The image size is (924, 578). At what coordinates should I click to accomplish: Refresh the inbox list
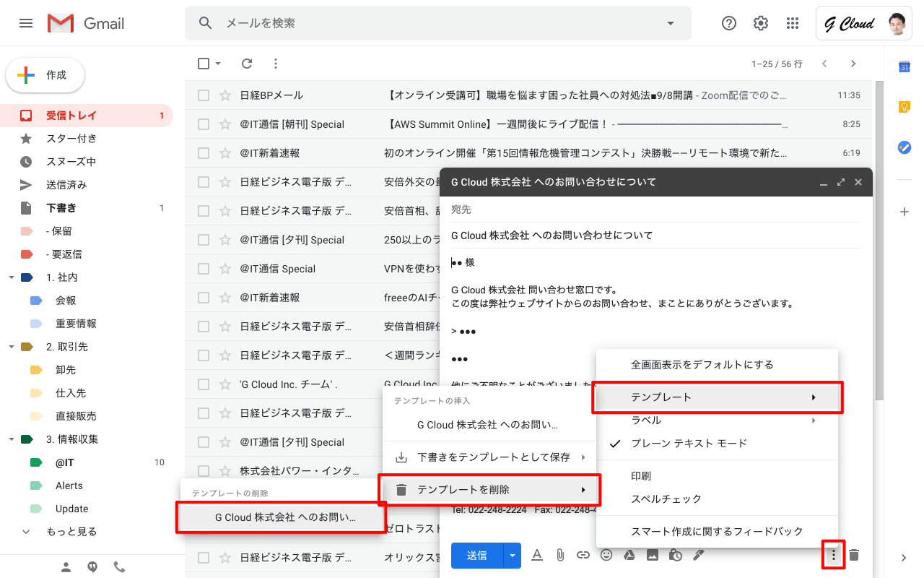tap(247, 64)
